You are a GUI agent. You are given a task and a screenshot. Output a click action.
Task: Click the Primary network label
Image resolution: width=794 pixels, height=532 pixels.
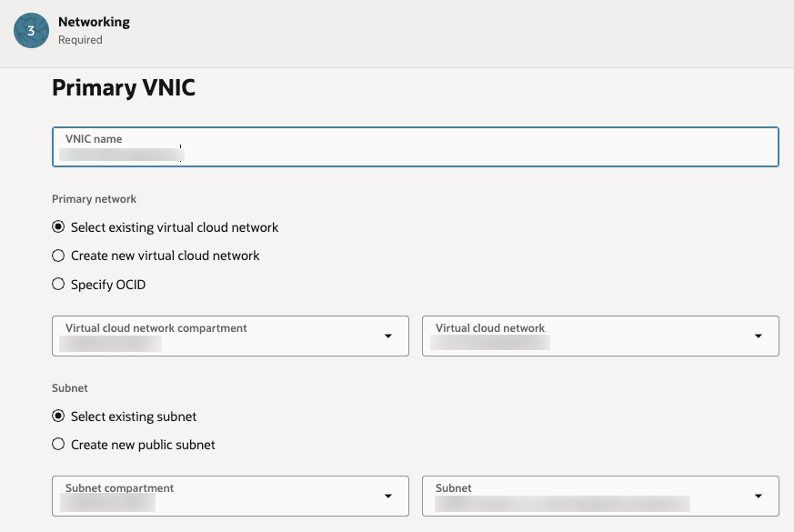pos(95,199)
